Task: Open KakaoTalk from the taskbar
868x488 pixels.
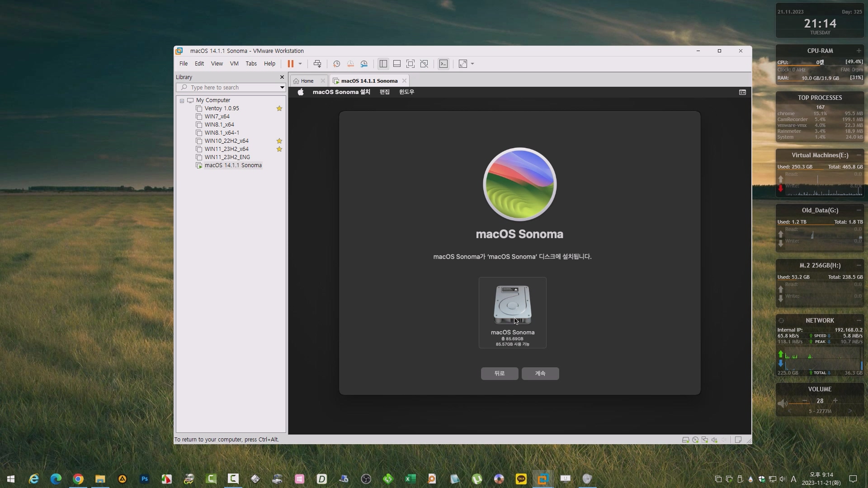Action: 521,479
